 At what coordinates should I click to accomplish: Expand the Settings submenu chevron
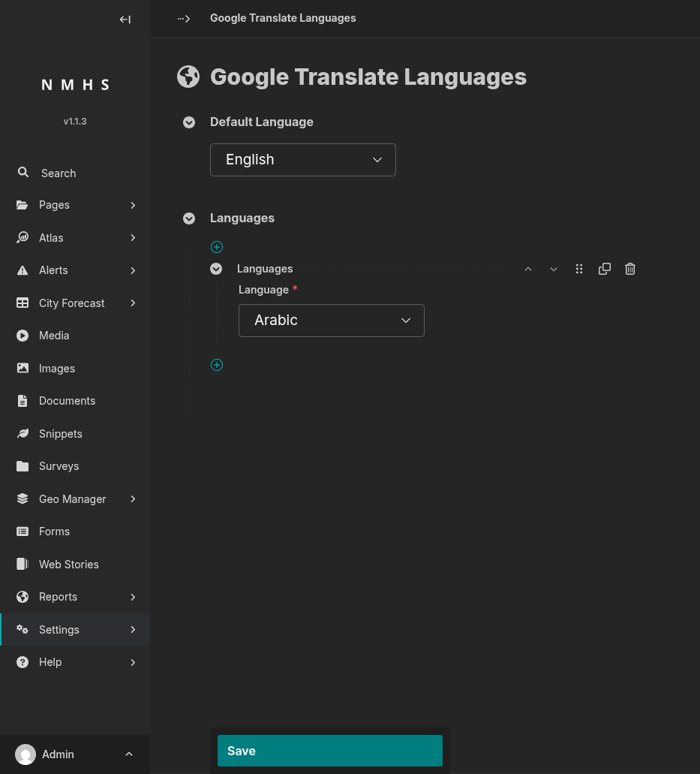click(133, 629)
